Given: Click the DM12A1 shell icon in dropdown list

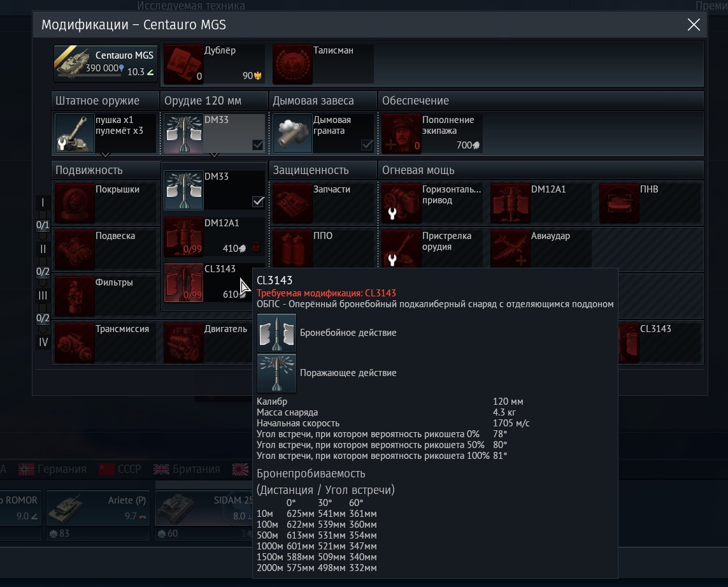Looking at the screenshot, I should pyautogui.click(x=183, y=236).
